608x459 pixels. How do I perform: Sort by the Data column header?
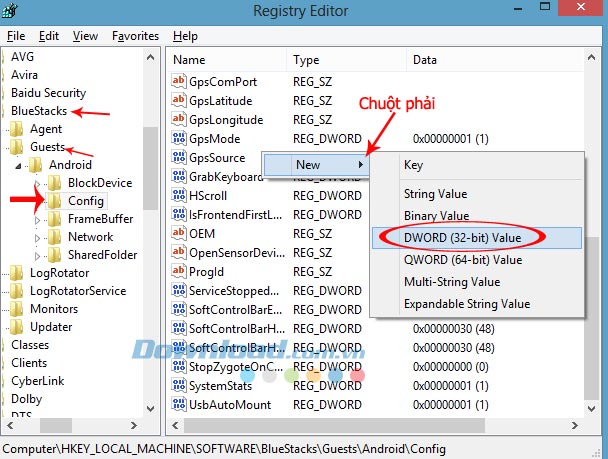495,60
